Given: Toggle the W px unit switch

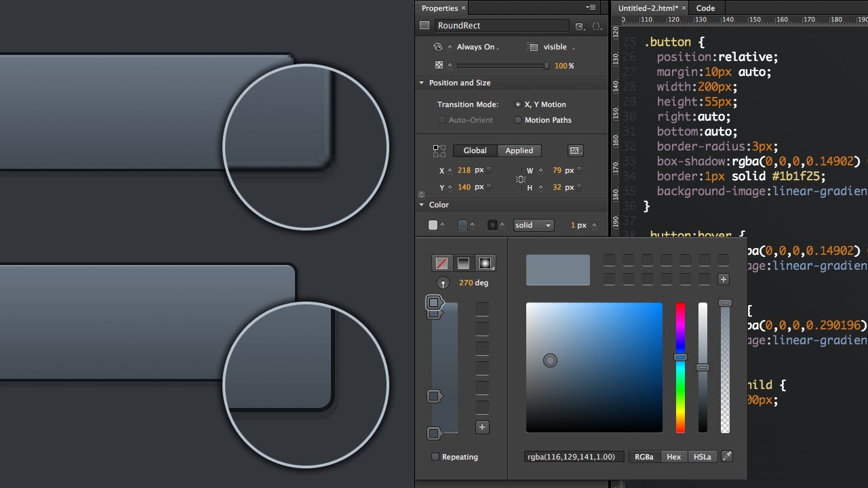Looking at the screenshot, I should (579, 171).
